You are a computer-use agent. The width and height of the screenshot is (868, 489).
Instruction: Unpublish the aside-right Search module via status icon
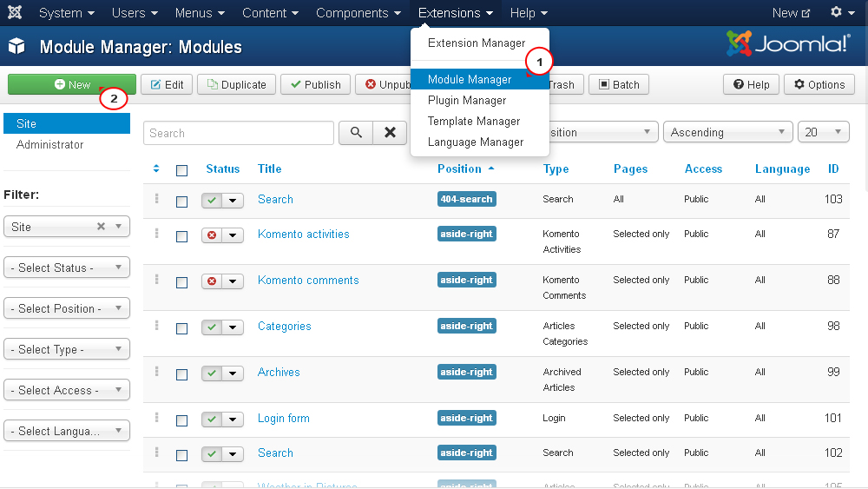[x=212, y=454]
